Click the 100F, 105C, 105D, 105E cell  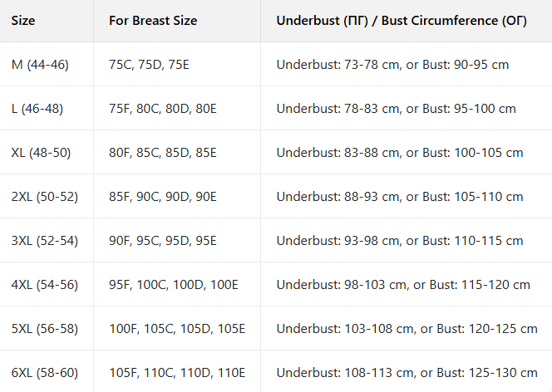click(177, 329)
